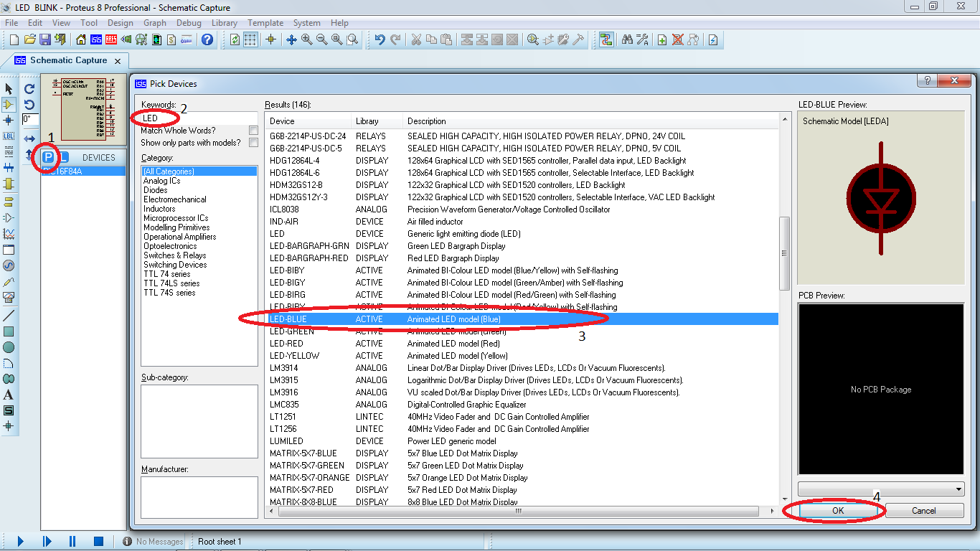Check Show only parts with models
Screen dimensions: 980x551
(x=253, y=142)
